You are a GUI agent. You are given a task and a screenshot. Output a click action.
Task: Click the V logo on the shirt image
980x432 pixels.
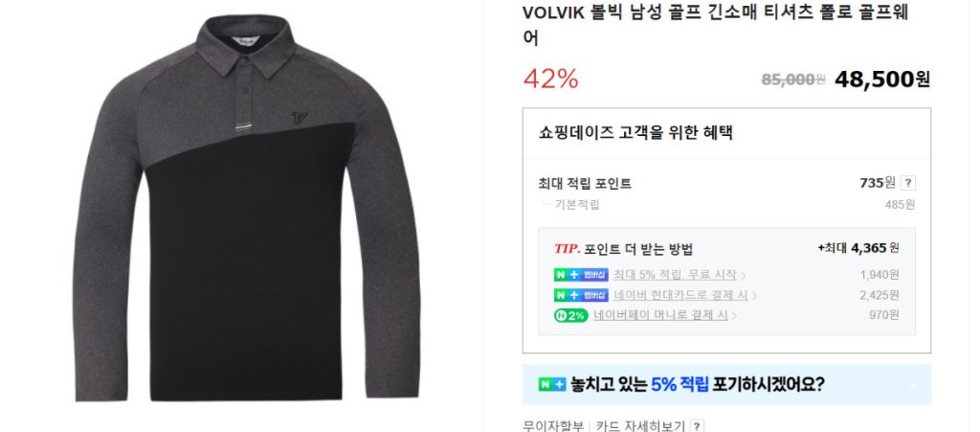tap(299, 117)
